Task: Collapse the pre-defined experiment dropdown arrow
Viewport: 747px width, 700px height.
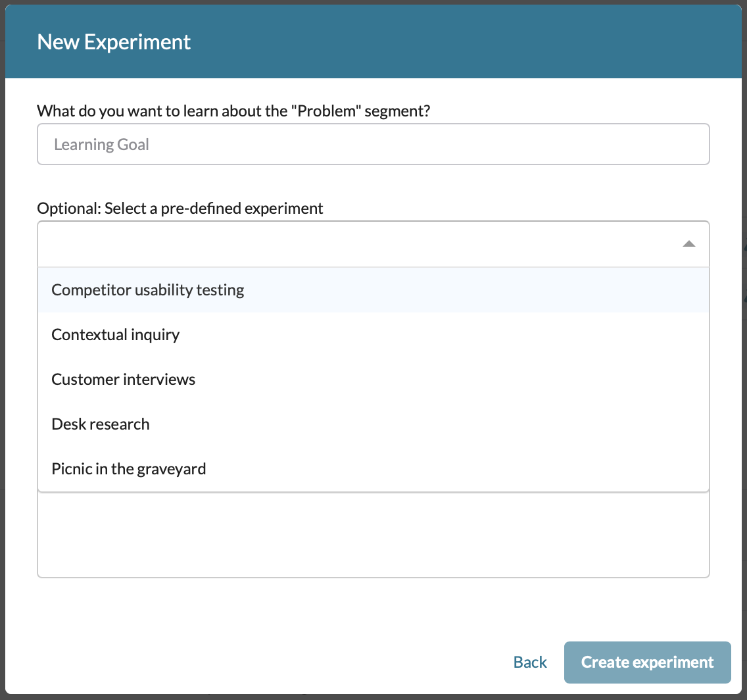Action: pyautogui.click(x=688, y=244)
